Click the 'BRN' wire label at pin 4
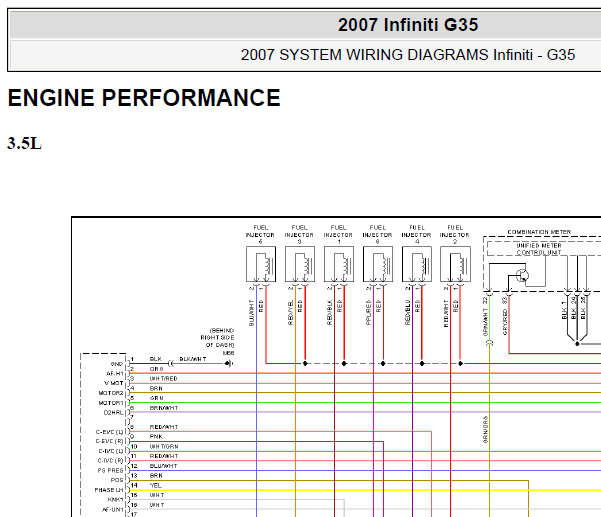601x517 pixels. click(156, 388)
